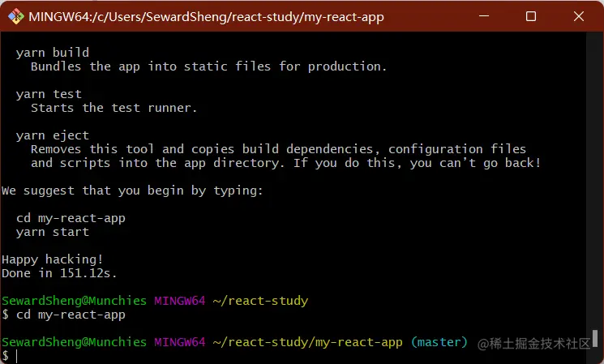This screenshot has height=364, width=604.
Task: Click the terminal scrollbar thumb
Action: pyautogui.click(x=595, y=337)
